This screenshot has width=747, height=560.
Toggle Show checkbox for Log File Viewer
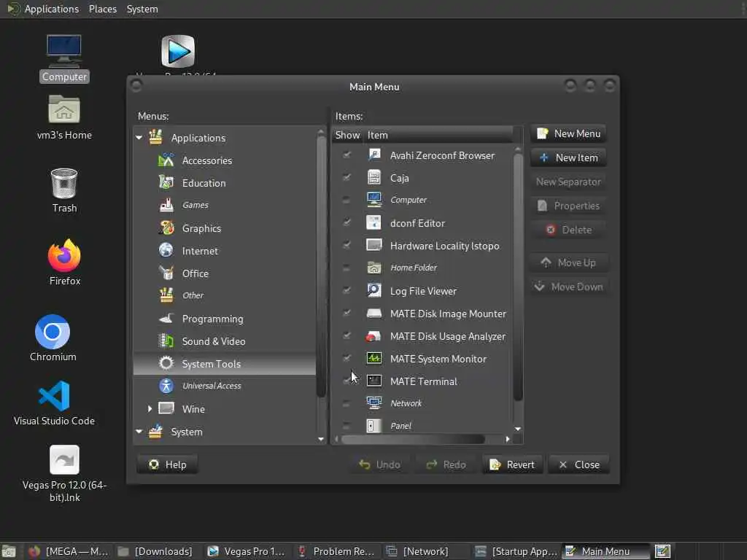pyautogui.click(x=347, y=290)
